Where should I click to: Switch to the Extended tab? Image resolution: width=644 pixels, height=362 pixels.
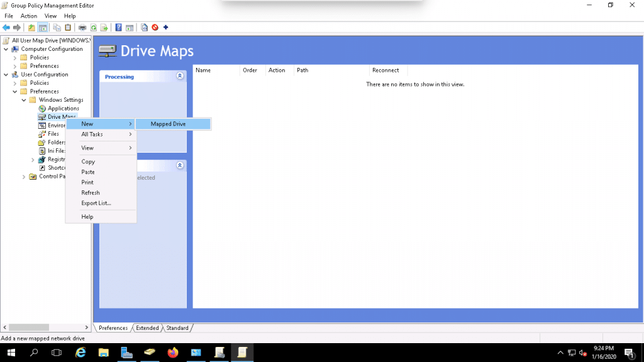(147, 328)
